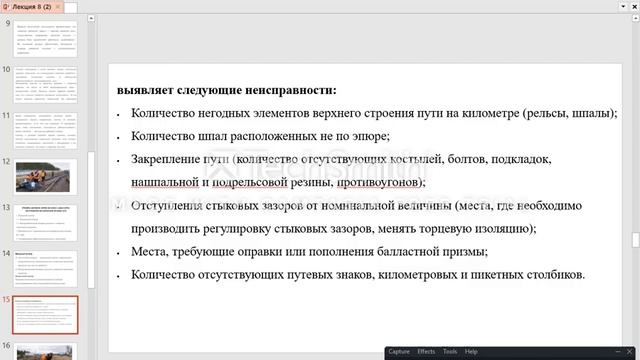640x360 pixels.
Task: Select the highlighted slide 15 thumbnail
Action: coord(45,315)
